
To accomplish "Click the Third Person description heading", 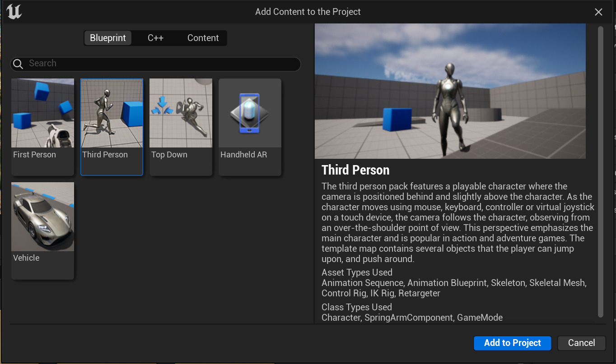I will point(355,170).
